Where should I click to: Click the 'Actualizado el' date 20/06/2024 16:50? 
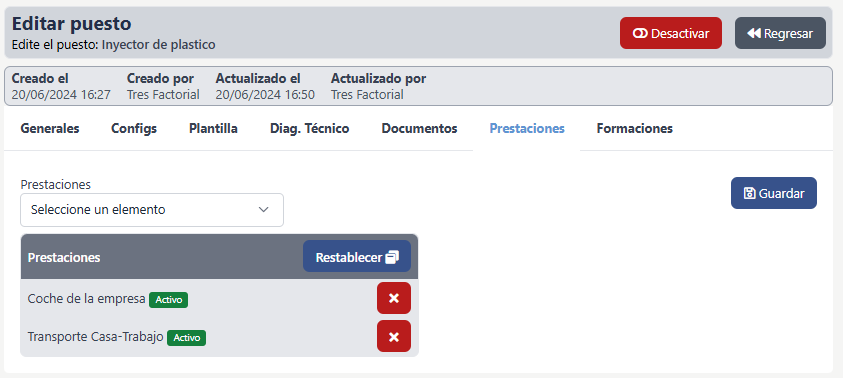point(265,95)
